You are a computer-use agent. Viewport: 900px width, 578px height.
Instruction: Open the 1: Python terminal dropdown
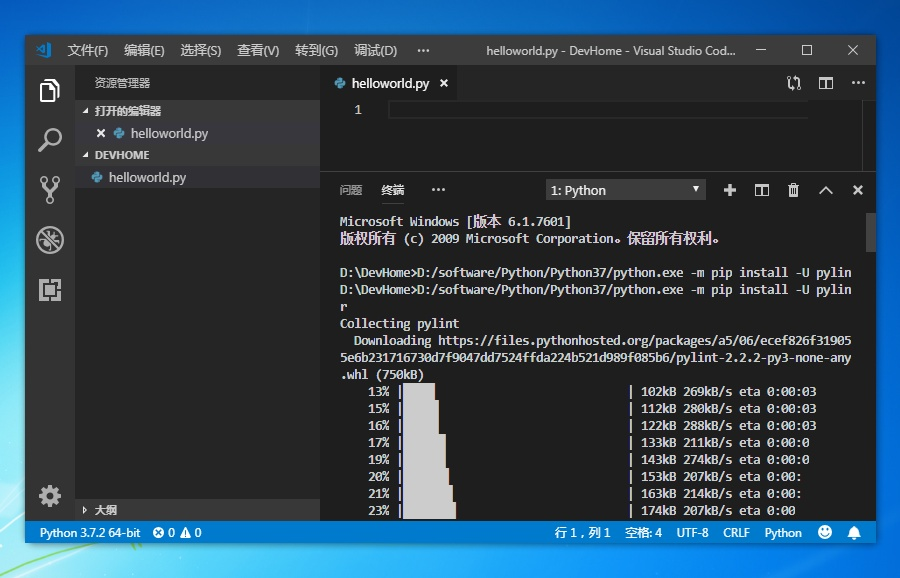pos(626,190)
